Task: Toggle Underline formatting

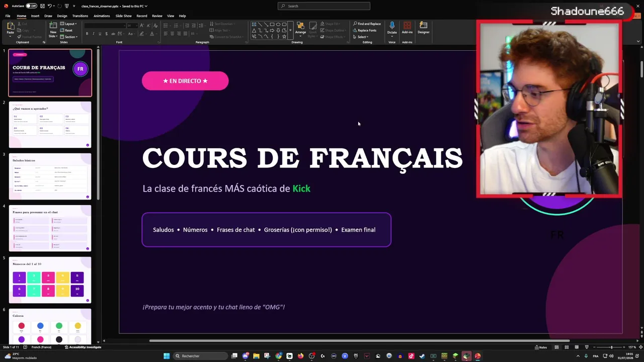Action: coord(100,34)
